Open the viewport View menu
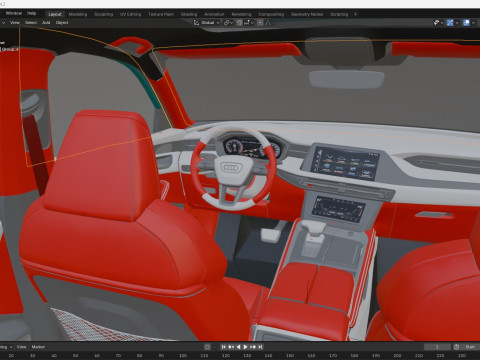 point(15,23)
